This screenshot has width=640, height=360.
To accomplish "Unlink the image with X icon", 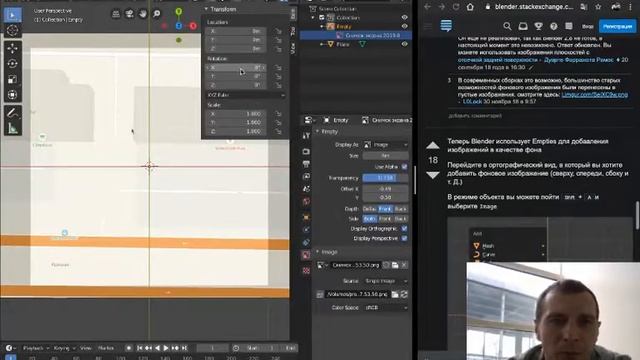I will [404, 265].
